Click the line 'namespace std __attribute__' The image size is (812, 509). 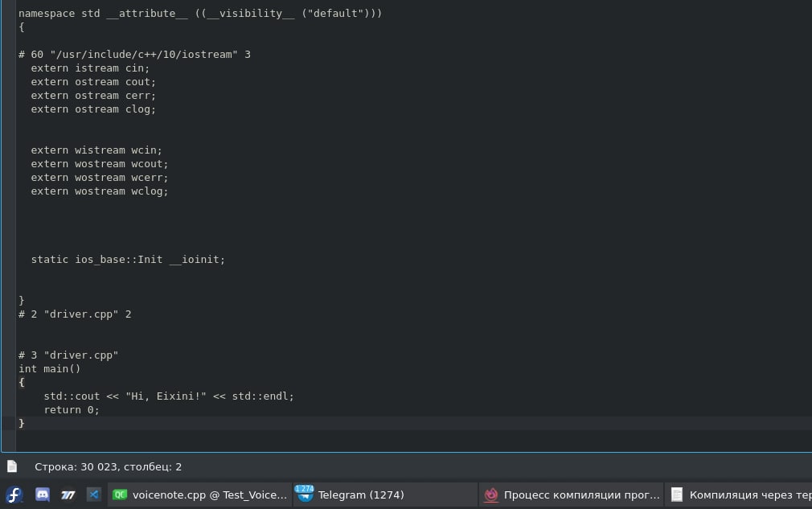(200, 14)
